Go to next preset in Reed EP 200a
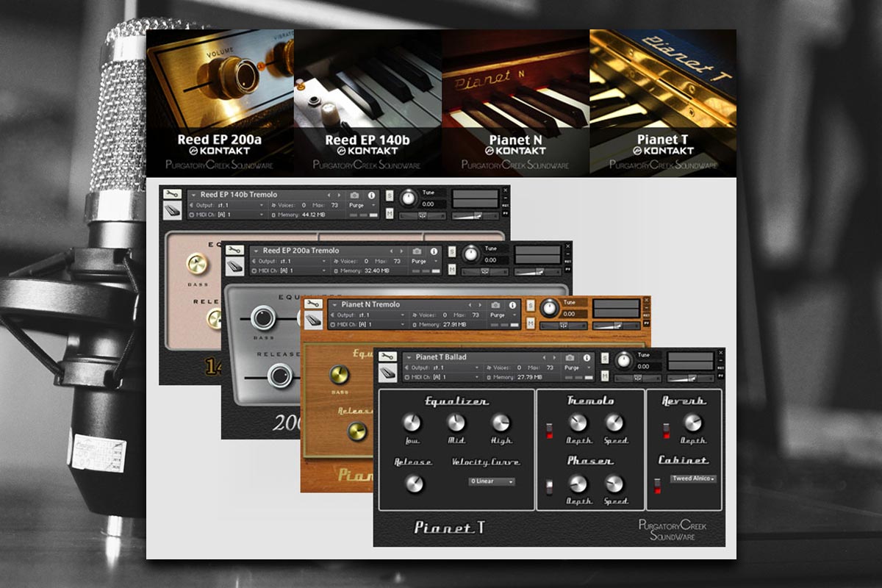The width and height of the screenshot is (882, 588). [x=401, y=251]
